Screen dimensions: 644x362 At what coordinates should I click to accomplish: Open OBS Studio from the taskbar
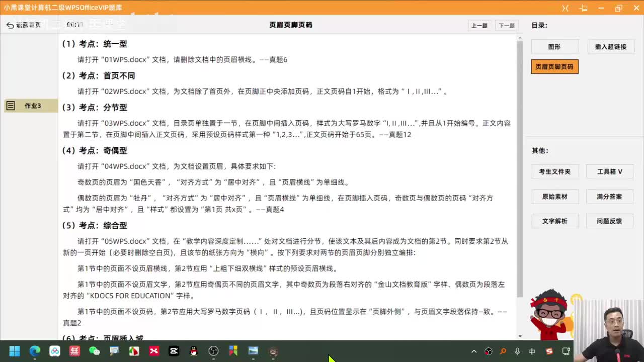[x=213, y=351]
